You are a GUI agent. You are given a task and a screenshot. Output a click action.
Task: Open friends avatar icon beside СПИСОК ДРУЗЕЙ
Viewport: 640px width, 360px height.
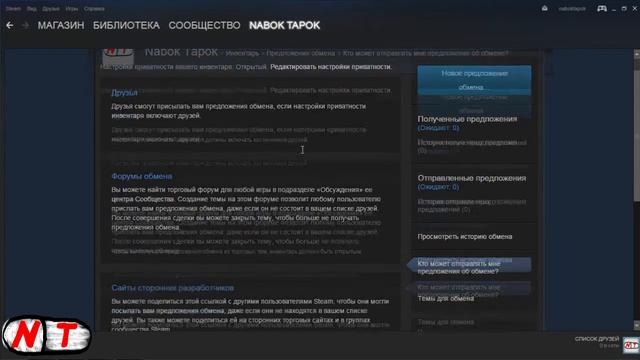click(x=631, y=345)
